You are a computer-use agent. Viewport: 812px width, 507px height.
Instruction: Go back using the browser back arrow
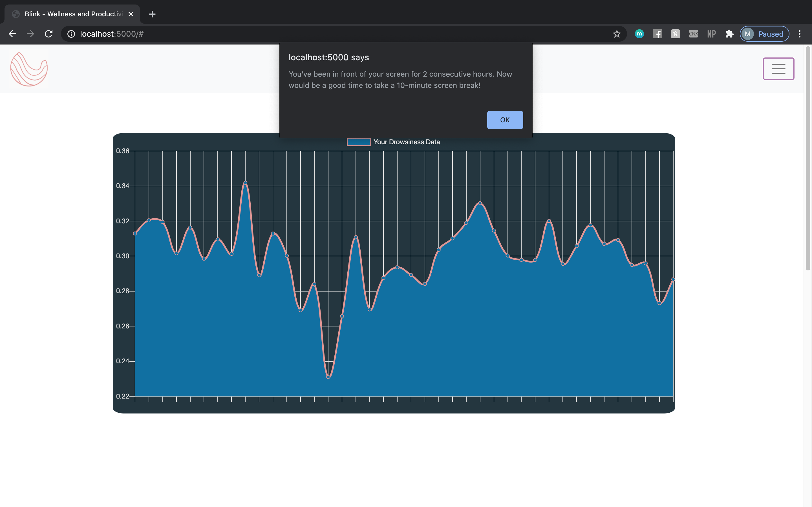(x=12, y=34)
